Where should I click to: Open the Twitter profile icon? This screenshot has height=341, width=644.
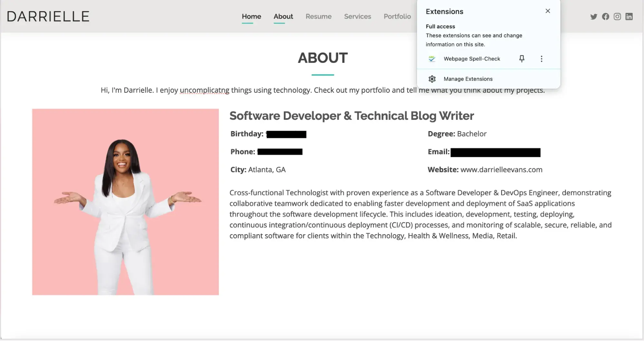[593, 17]
